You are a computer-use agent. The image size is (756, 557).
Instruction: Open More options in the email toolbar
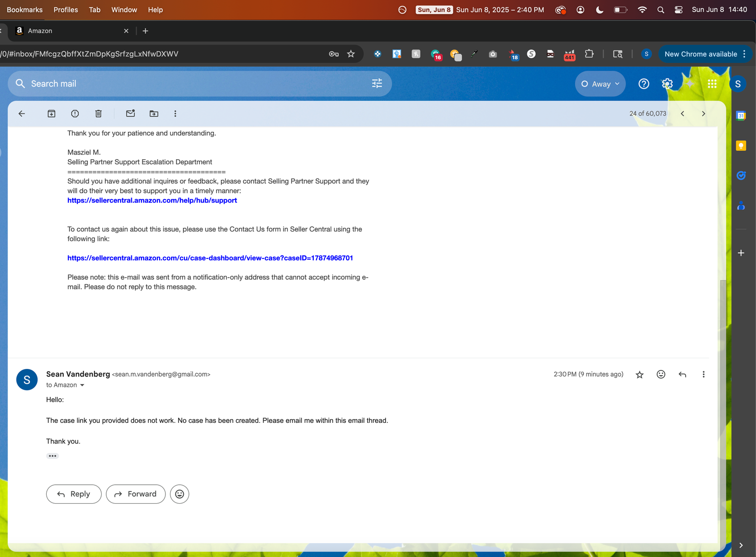(x=175, y=113)
